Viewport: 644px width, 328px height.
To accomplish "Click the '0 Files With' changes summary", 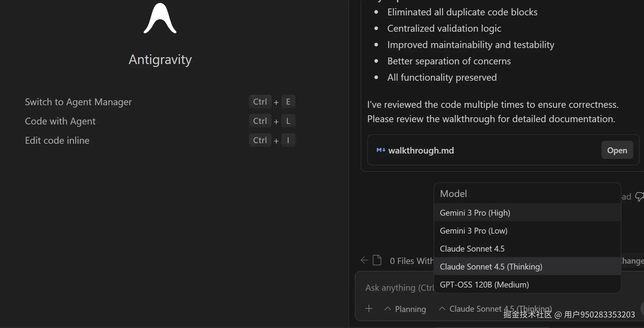I will (x=411, y=261).
